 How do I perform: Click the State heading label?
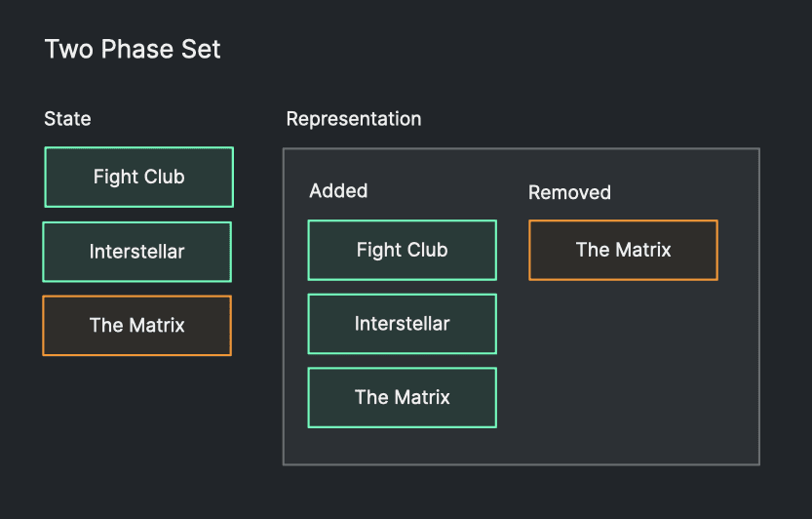[x=67, y=119]
